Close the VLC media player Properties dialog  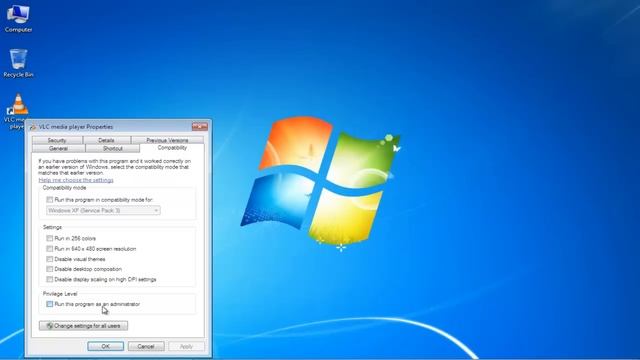point(200,127)
